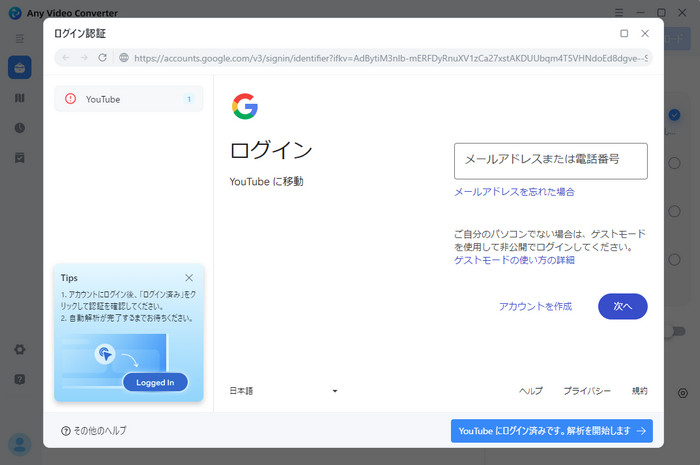Select the third radio option behind the dialog
The width and height of the screenshot is (700, 465).
(x=674, y=211)
